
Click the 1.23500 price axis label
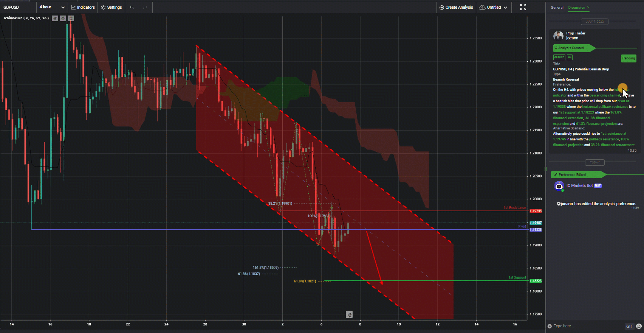coord(536,38)
